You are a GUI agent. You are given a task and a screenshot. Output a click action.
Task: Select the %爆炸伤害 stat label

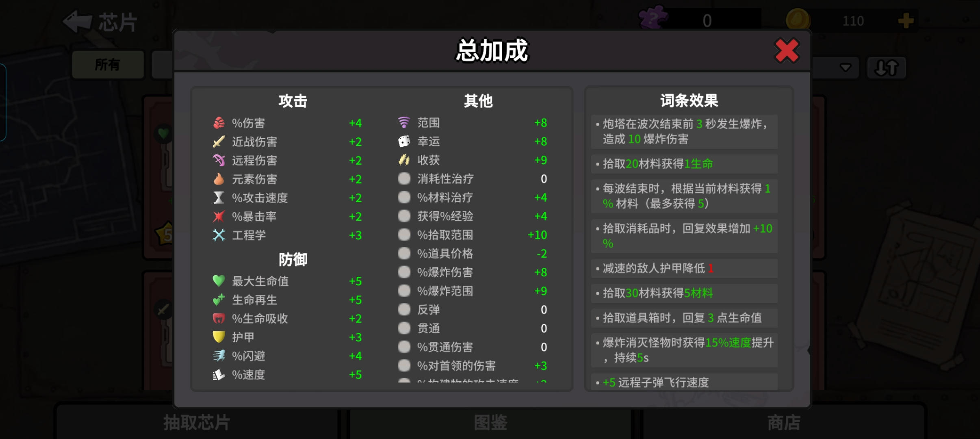(445, 272)
